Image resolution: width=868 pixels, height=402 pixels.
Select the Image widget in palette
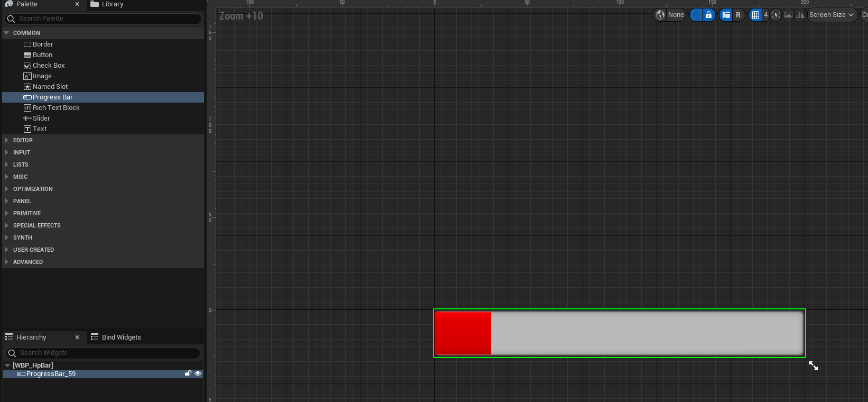point(103,76)
